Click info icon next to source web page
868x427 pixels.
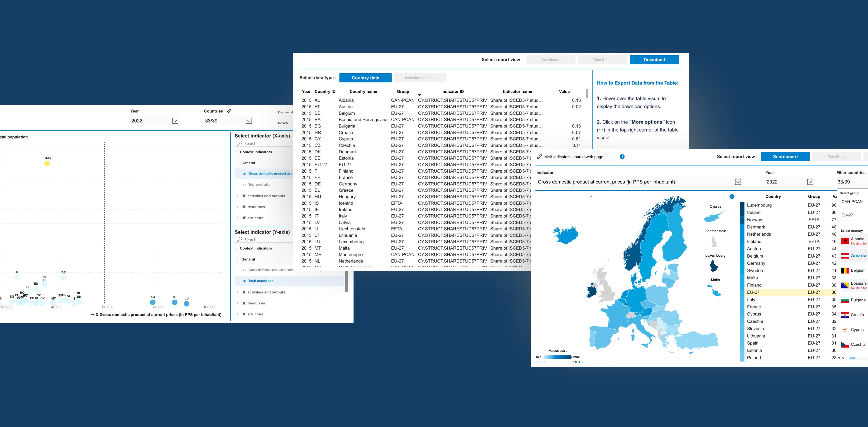point(622,157)
